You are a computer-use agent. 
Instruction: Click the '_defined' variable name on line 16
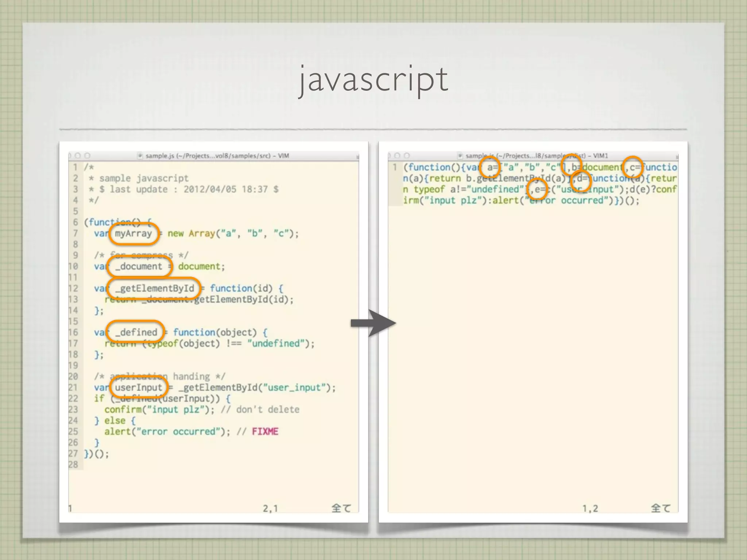136,332
